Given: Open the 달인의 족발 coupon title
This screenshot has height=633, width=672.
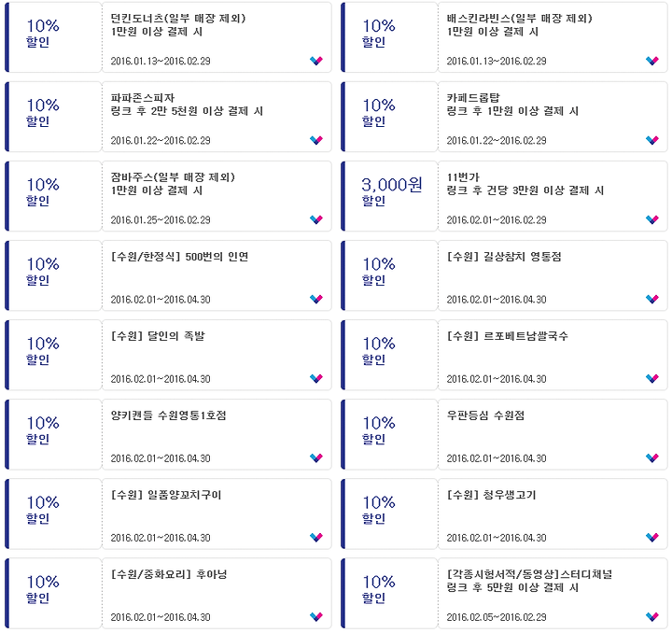Looking at the screenshot, I should click(158, 336).
